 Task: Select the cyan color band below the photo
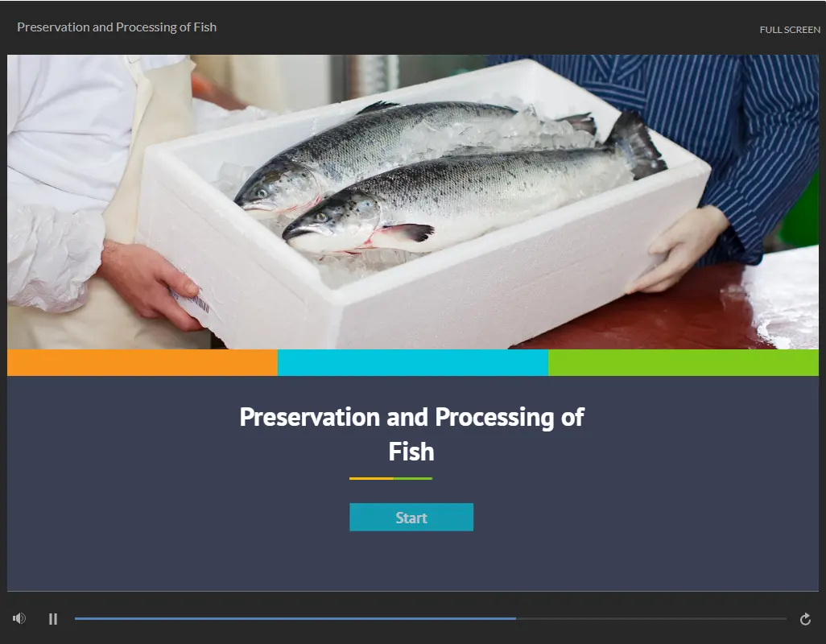coord(413,362)
